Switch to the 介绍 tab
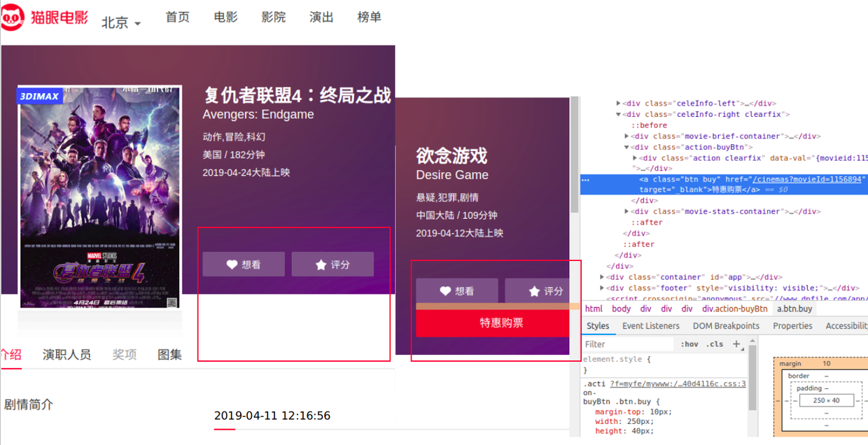This screenshot has width=868, height=445. coord(11,355)
